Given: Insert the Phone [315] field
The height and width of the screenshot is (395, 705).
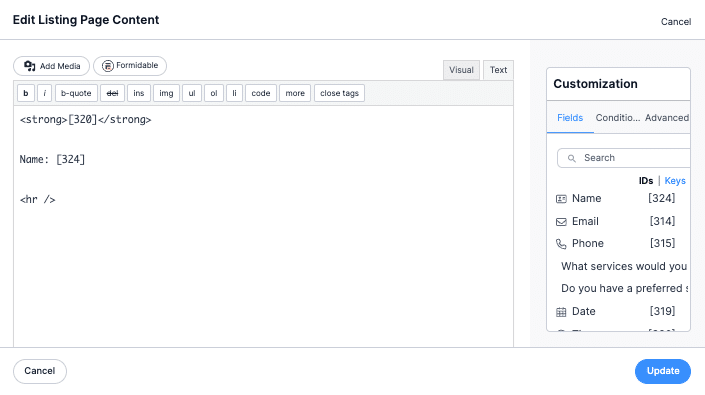Looking at the screenshot, I should (x=616, y=244).
